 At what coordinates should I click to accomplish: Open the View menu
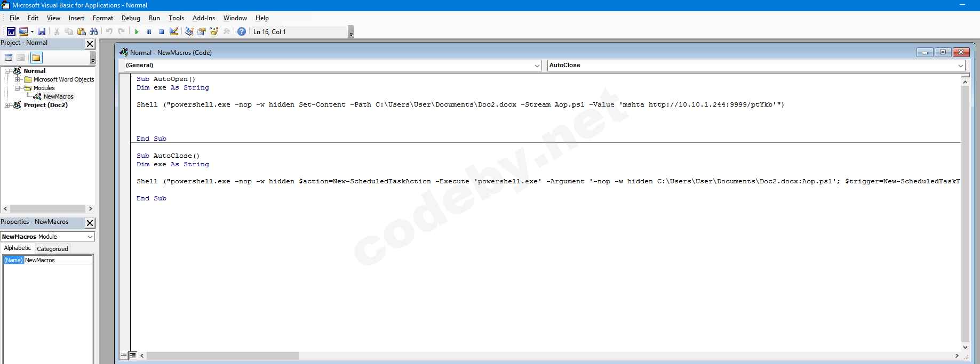point(53,18)
